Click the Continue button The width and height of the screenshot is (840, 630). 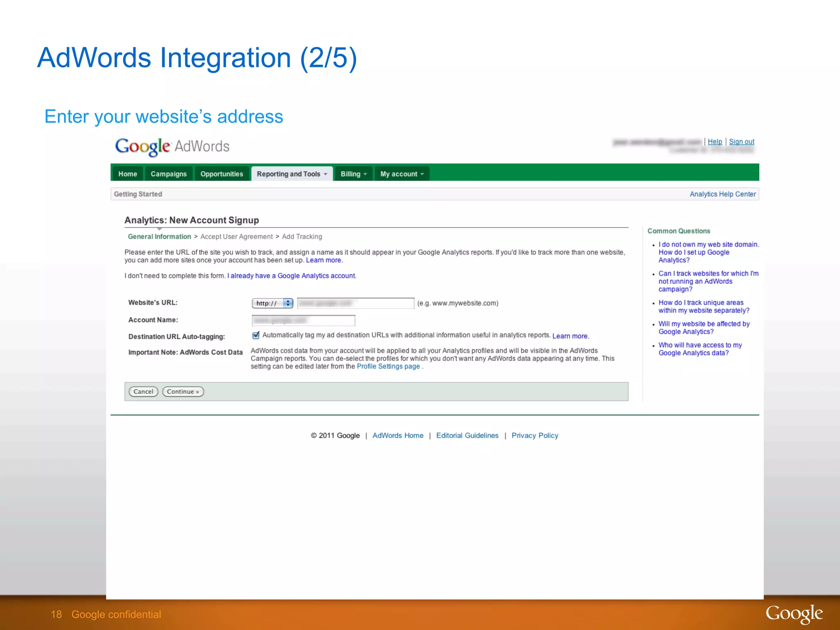coord(183,392)
